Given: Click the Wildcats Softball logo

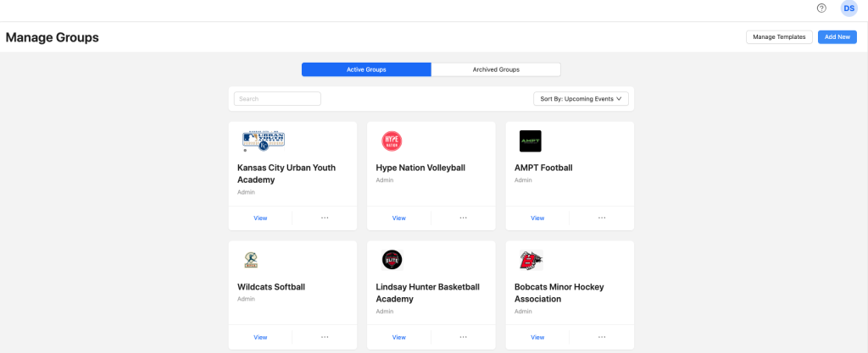Looking at the screenshot, I should [250, 260].
